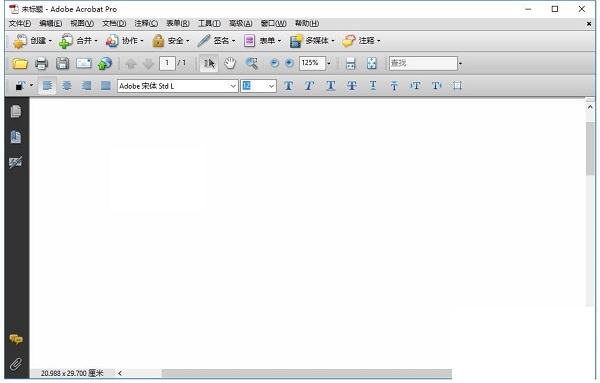This screenshot has width=600, height=383.
Task: Click the 创建 button
Action: 32,41
